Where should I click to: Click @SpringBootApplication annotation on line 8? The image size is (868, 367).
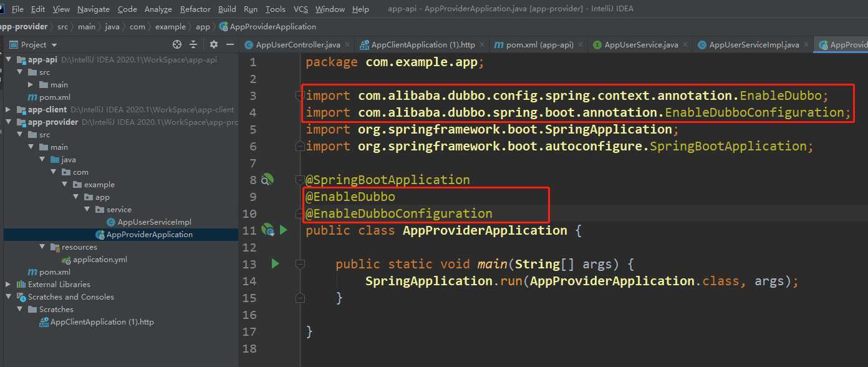[x=387, y=180]
